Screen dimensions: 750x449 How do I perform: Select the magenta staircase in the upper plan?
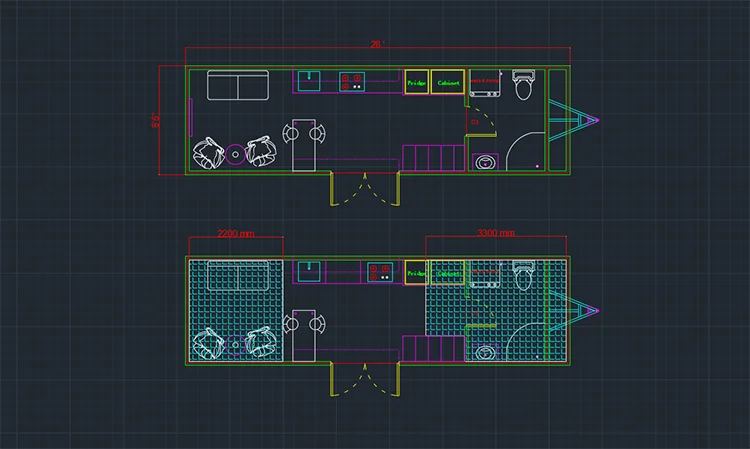(433, 158)
